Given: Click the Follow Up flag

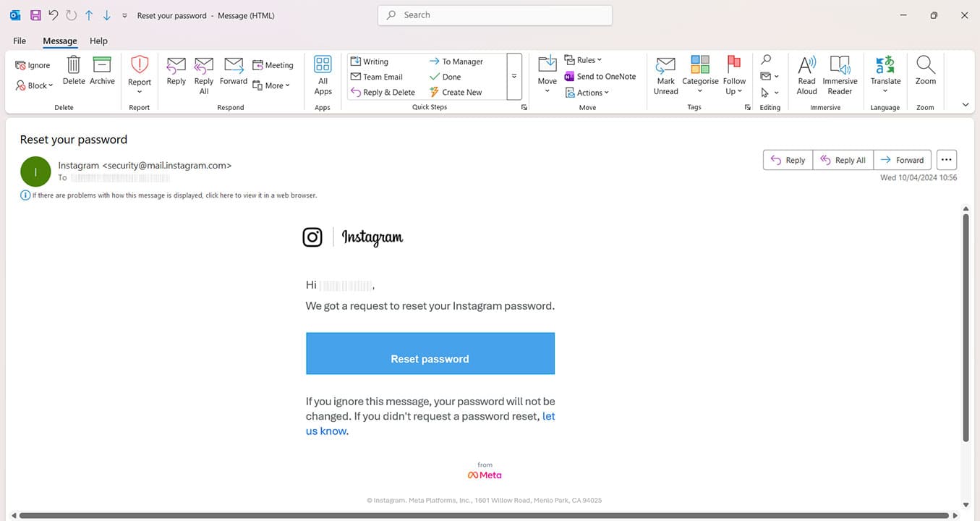Looking at the screenshot, I should pos(734,75).
